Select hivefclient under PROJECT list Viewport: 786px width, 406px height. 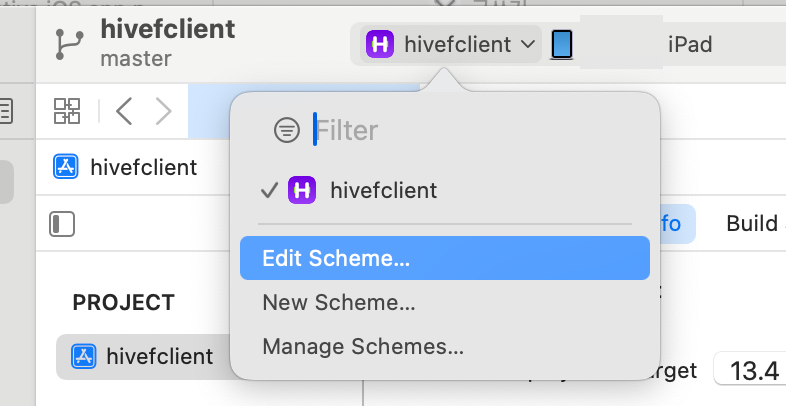click(x=142, y=356)
